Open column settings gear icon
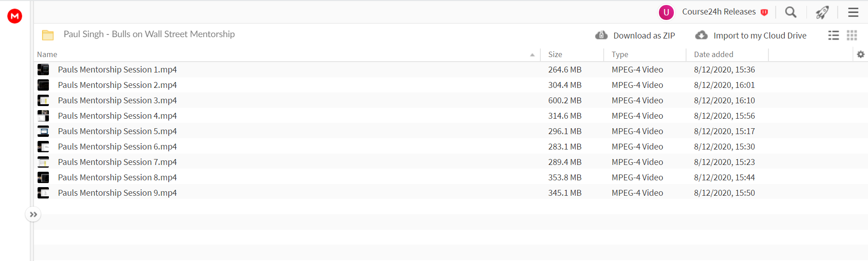 (x=861, y=54)
